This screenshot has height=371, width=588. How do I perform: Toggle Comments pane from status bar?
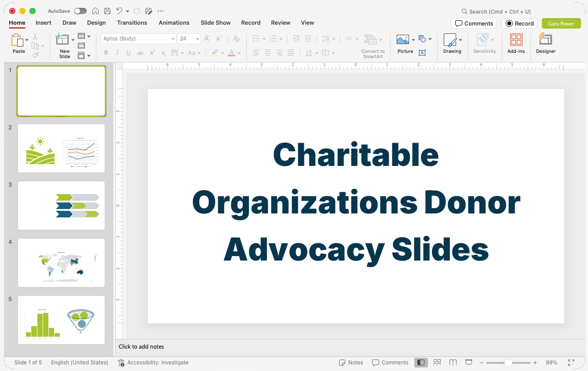pyautogui.click(x=390, y=363)
